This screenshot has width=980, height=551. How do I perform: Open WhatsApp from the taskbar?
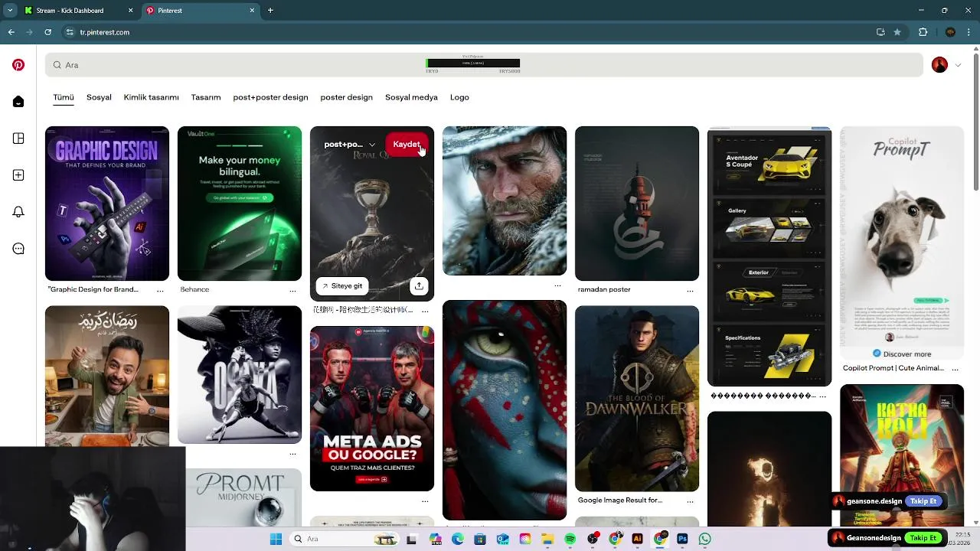pyautogui.click(x=704, y=539)
